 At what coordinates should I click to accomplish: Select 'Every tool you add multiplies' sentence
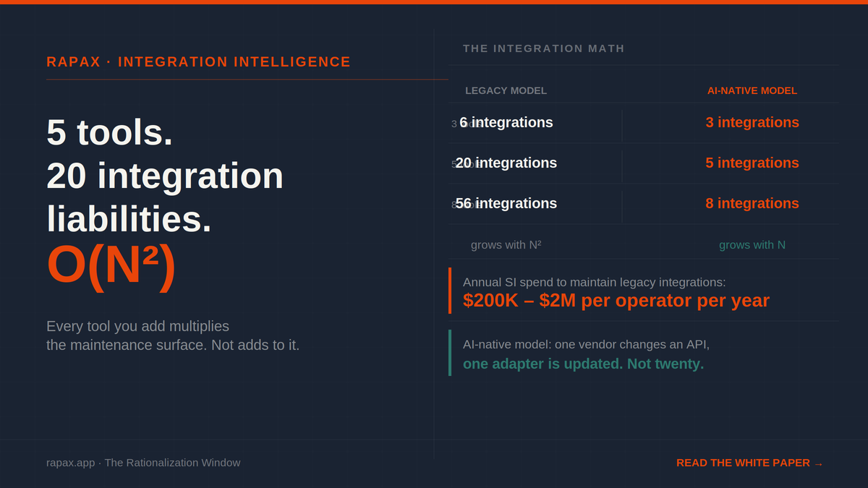coord(137,326)
